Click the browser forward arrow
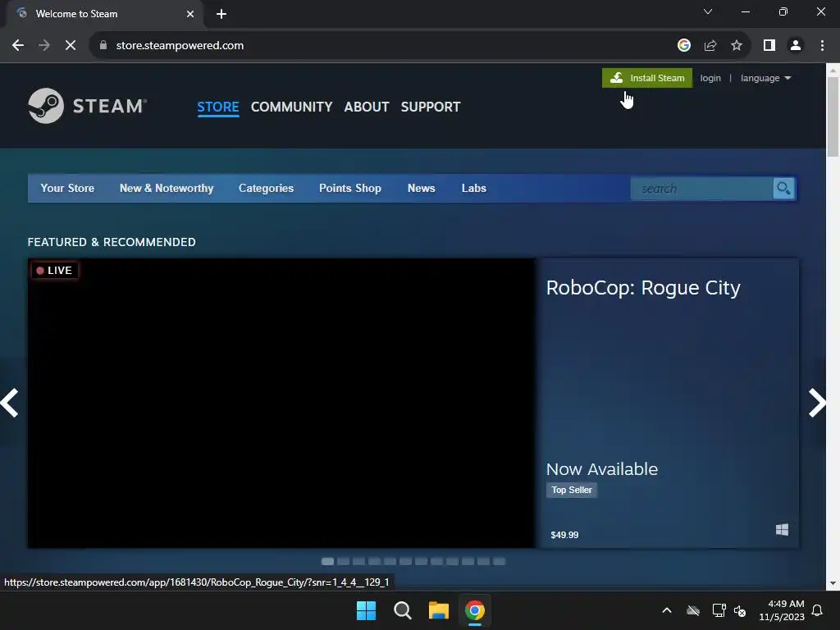This screenshot has width=840, height=630. pyautogui.click(x=44, y=46)
